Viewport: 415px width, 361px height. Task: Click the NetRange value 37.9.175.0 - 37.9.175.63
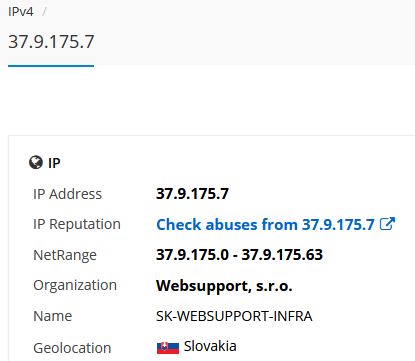coord(239,255)
